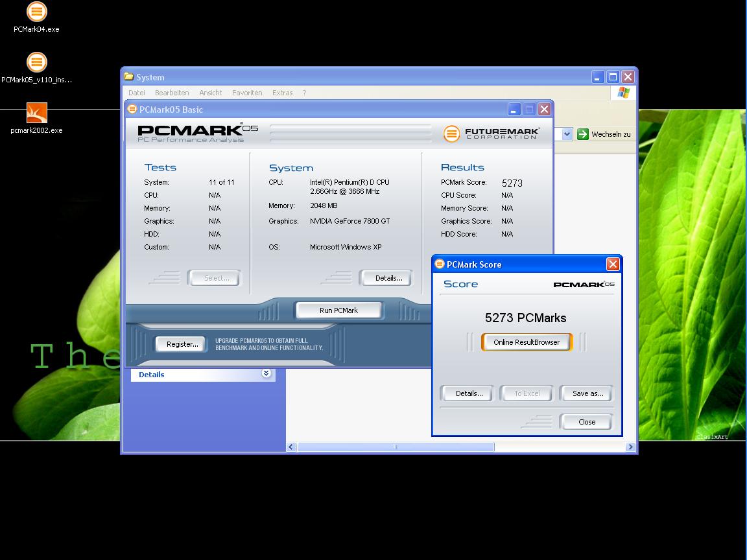
Task: Click the PCMark Score value 5273
Action: (x=512, y=183)
